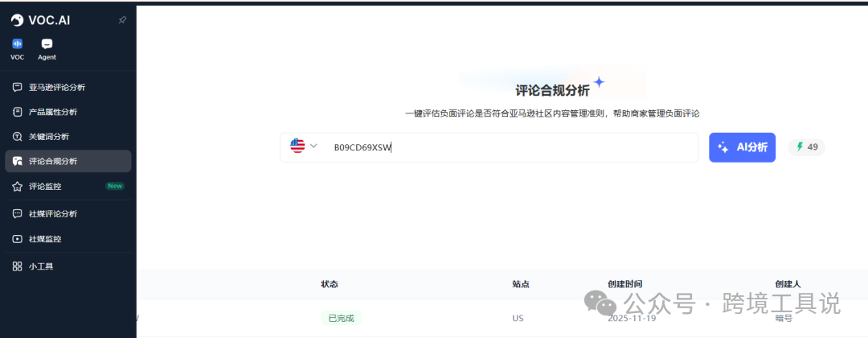
Task: Click the US flag icon
Action: click(297, 146)
